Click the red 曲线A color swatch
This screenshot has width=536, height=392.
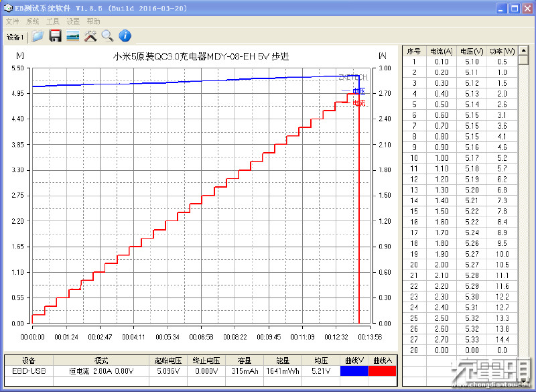point(382,370)
